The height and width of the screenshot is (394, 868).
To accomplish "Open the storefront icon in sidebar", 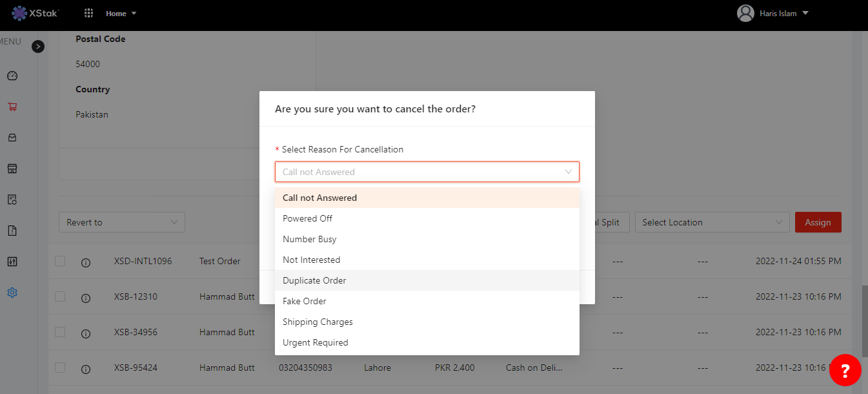I will click(x=12, y=169).
